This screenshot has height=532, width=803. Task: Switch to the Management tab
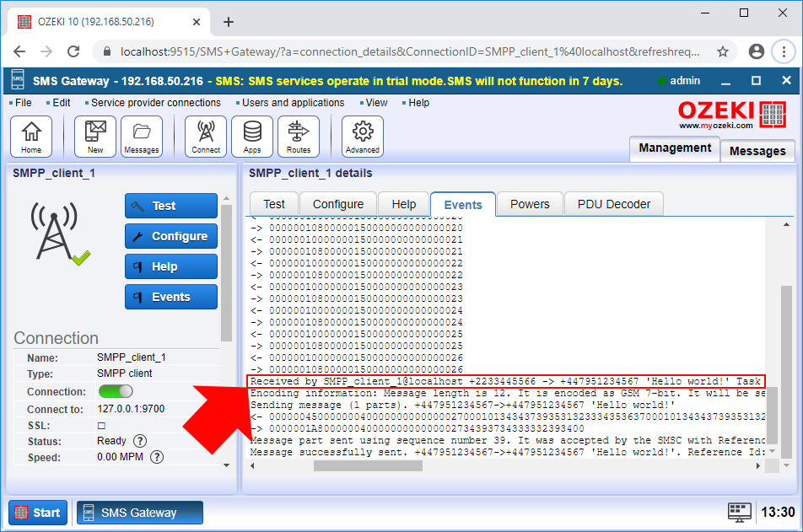click(675, 148)
